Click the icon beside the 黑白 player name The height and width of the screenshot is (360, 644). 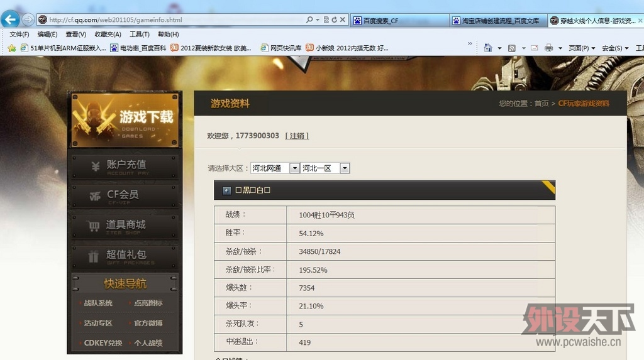pyautogui.click(x=226, y=190)
